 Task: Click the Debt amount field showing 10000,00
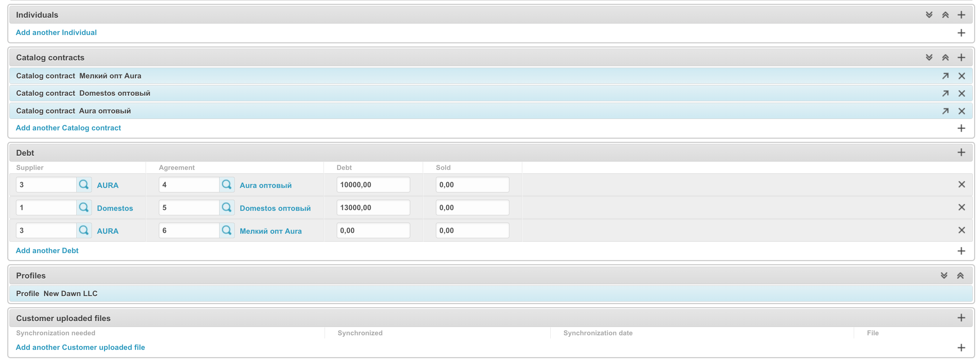pos(373,185)
